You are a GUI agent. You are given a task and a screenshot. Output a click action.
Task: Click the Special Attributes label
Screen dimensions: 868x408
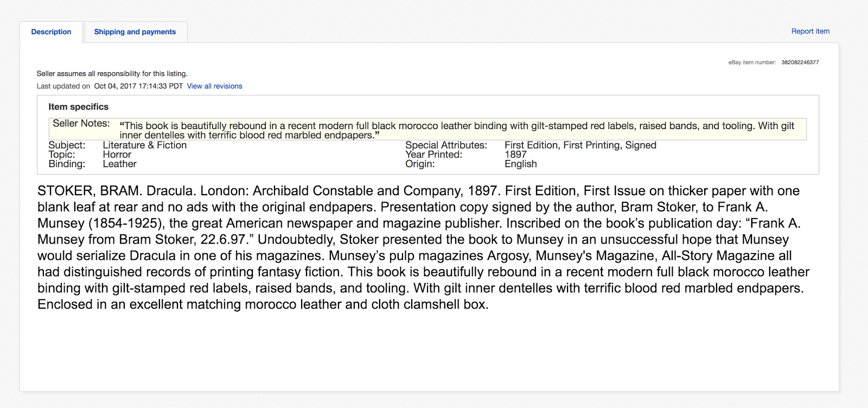click(x=446, y=145)
